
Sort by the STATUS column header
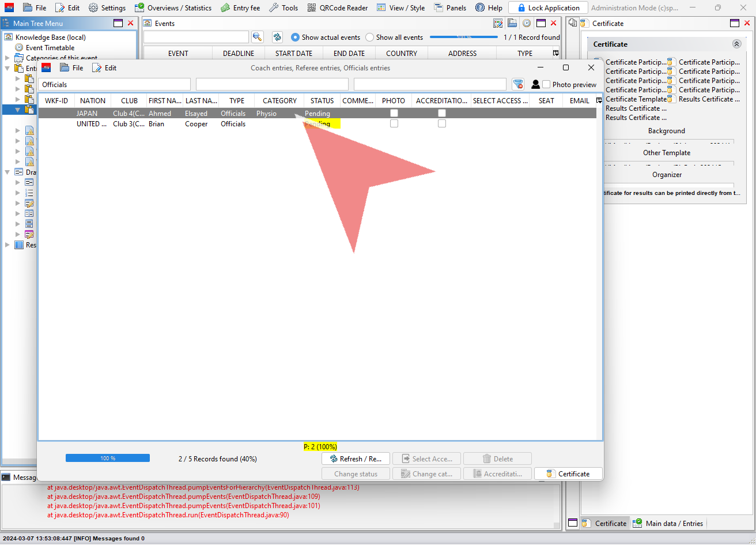click(x=322, y=100)
